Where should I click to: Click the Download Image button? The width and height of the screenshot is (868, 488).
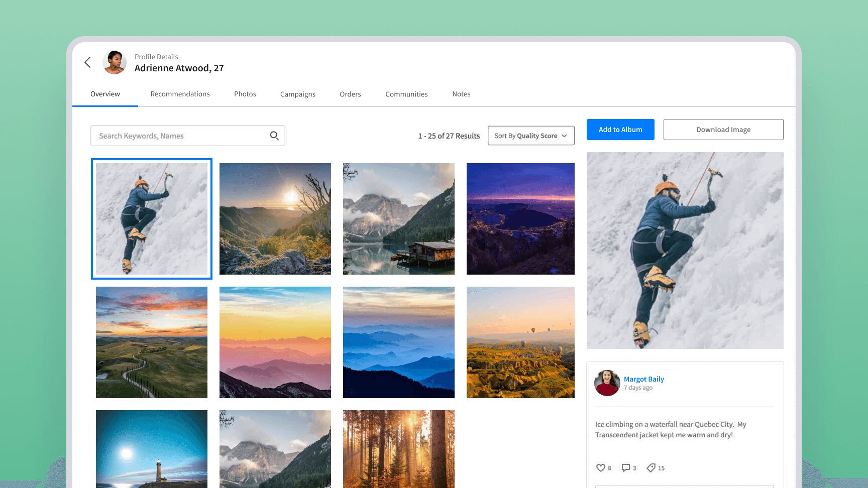[x=723, y=130]
